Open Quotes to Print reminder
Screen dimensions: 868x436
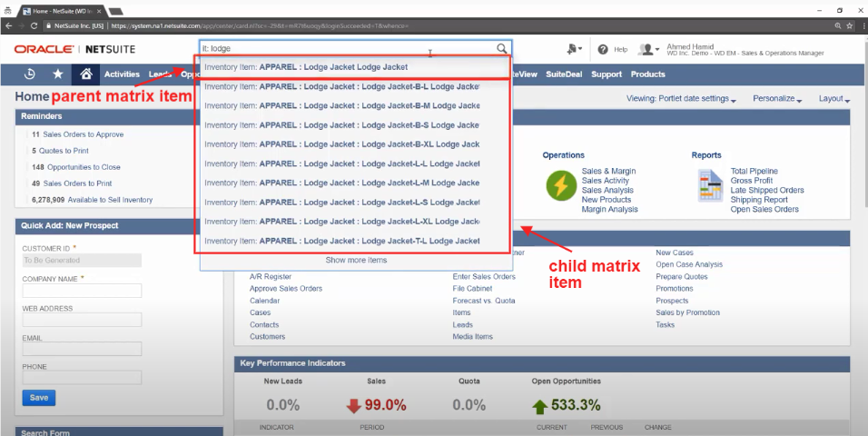pos(65,151)
